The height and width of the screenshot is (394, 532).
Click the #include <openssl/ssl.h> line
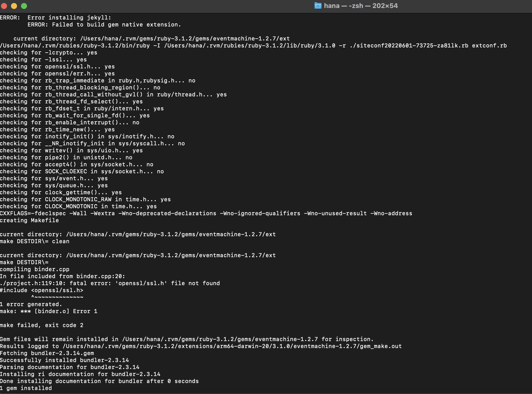pos(42,290)
